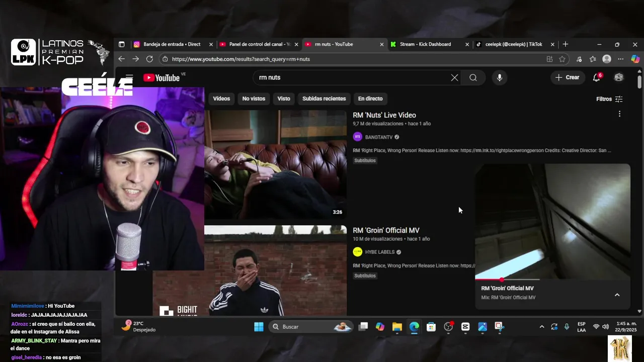Open Microsoft Edge taskbar icon
This screenshot has height=362, width=644.
click(414, 327)
